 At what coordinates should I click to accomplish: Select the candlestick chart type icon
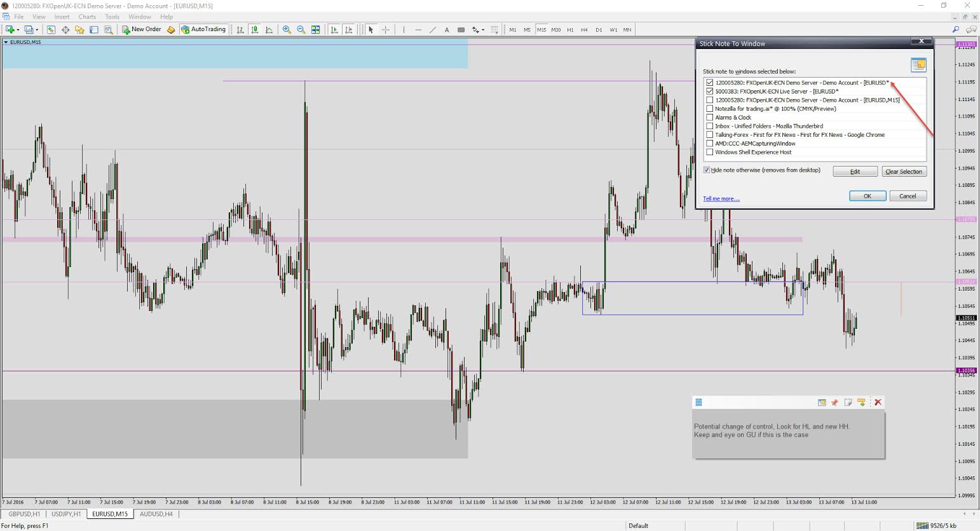(x=254, y=29)
